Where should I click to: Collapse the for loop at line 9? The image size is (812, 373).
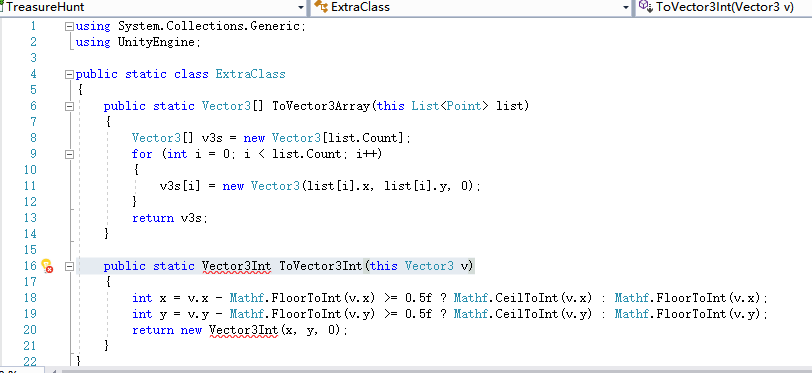tap(69, 154)
